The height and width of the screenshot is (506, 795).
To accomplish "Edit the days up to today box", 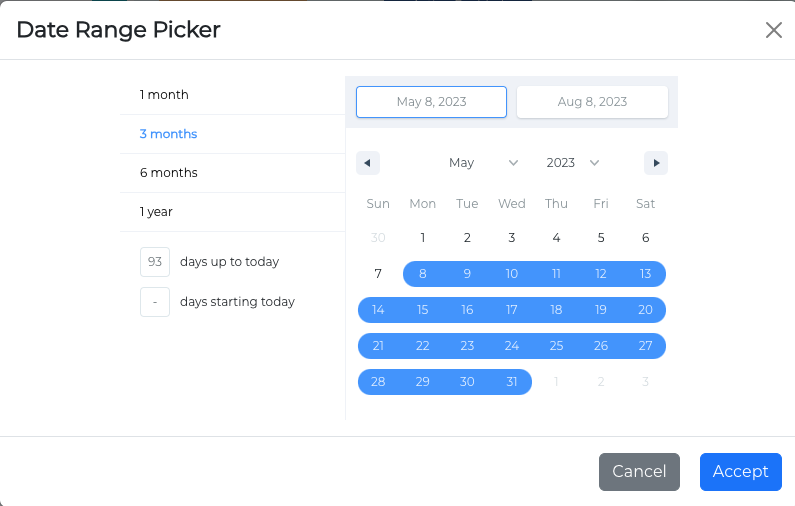I will (x=155, y=262).
